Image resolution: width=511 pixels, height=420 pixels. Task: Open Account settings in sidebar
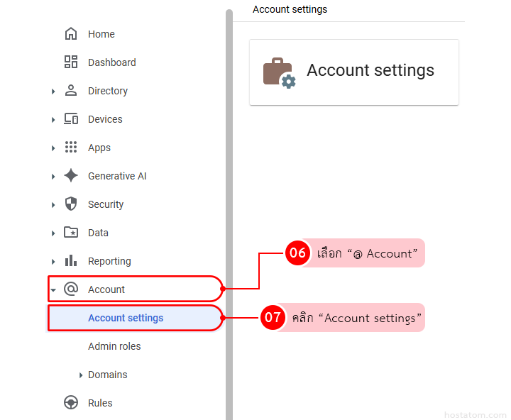coord(126,318)
